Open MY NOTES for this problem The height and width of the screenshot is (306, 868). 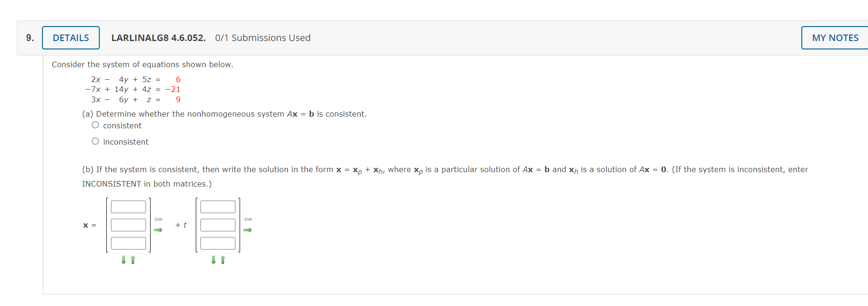pos(835,38)
